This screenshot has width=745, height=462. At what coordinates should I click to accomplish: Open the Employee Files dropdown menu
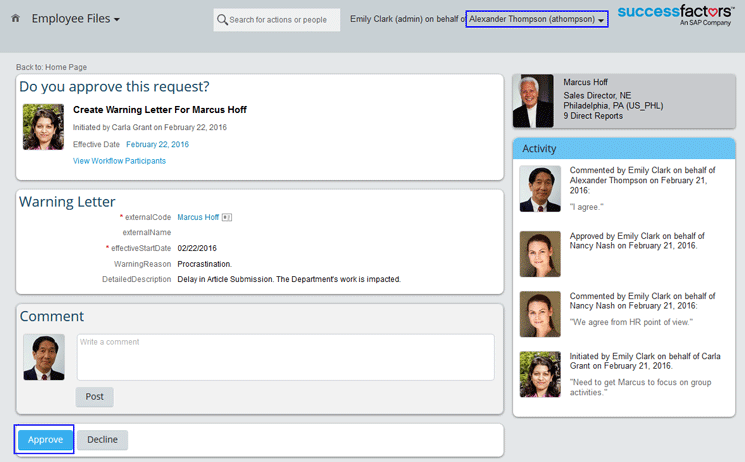click(76, 19)
